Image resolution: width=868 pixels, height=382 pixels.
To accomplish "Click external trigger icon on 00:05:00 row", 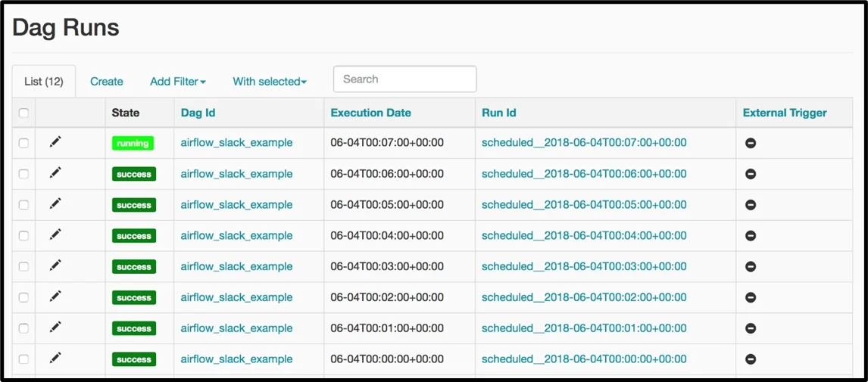I will pos(751,205).
